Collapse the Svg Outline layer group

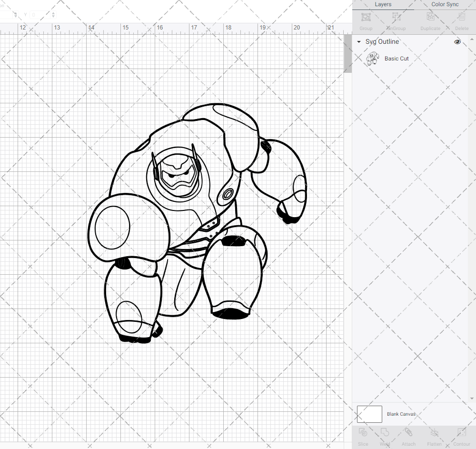[358, 42]
